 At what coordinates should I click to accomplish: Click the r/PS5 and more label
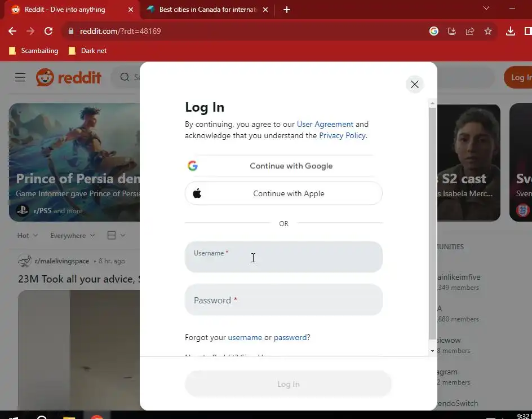(x=58, y=210)
